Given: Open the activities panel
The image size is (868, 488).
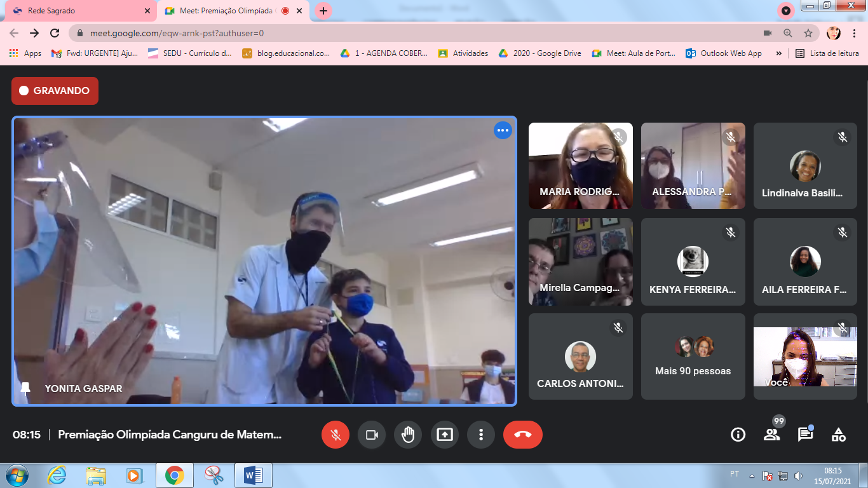Looking at the screenshot, I should pos(839,435).
